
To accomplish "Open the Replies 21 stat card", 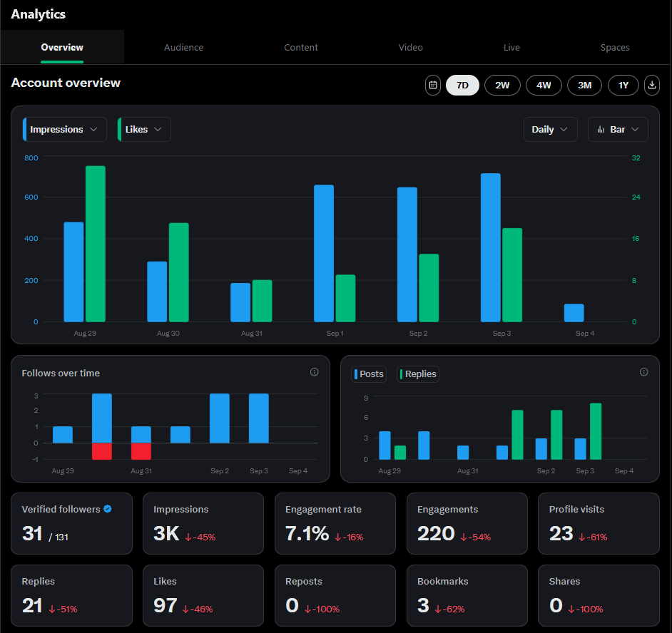I will point(71,595).
